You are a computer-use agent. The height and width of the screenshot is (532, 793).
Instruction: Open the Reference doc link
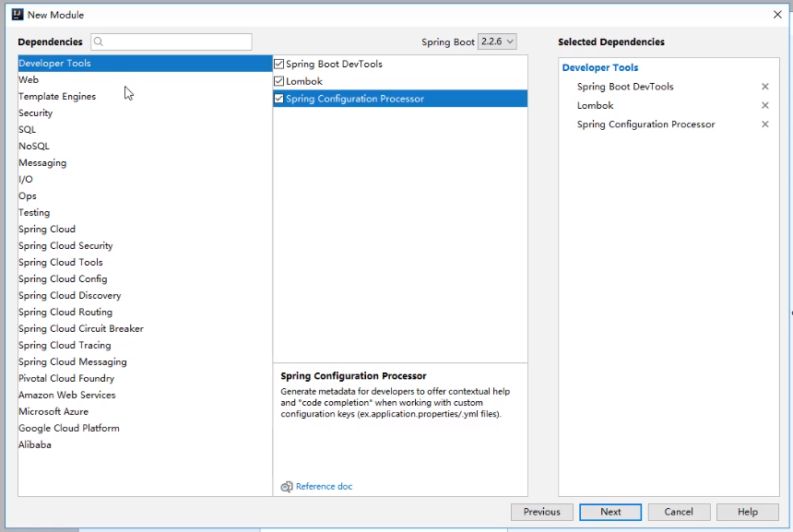click(x=324, y=487)
